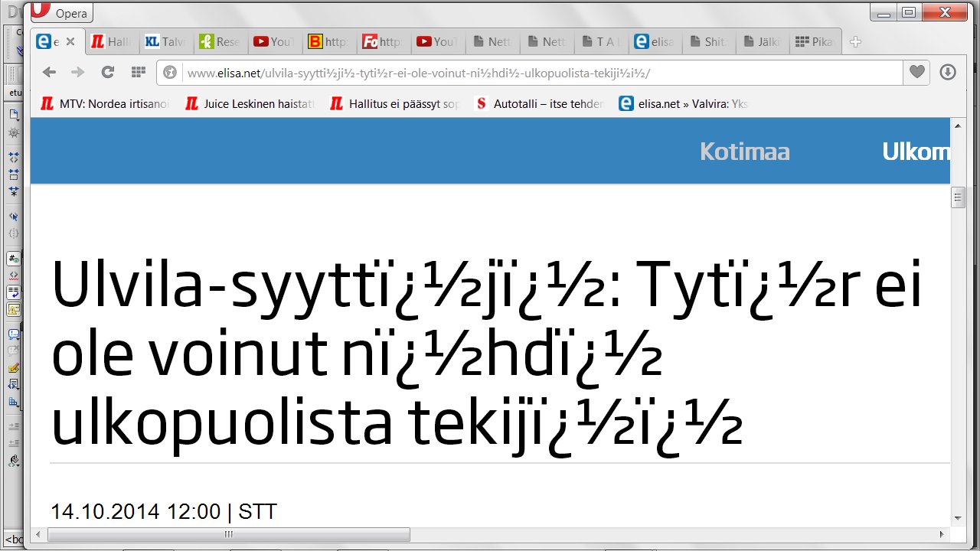
Task: Click the horizontal scrollbar thumb
Action: coord(228,534)
